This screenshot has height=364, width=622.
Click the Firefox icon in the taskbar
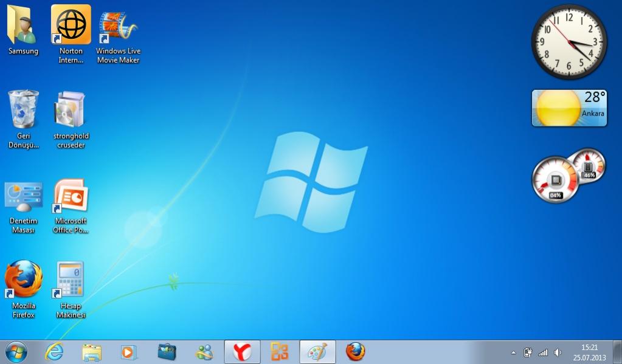coord(355,352)
